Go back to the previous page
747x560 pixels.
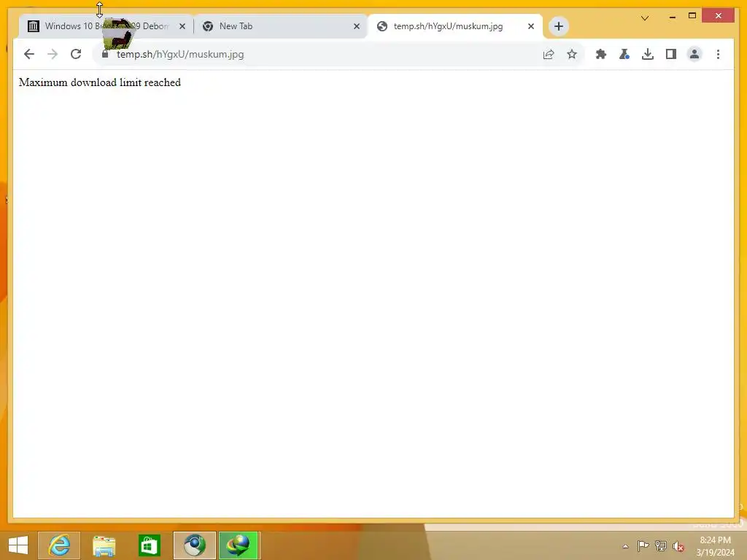(29, 54)
